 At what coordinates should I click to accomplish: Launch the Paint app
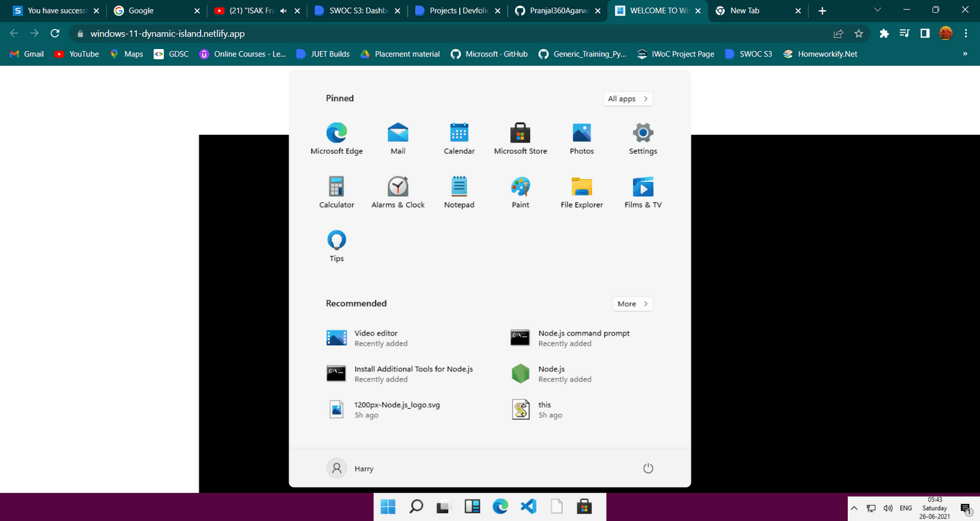521,192
